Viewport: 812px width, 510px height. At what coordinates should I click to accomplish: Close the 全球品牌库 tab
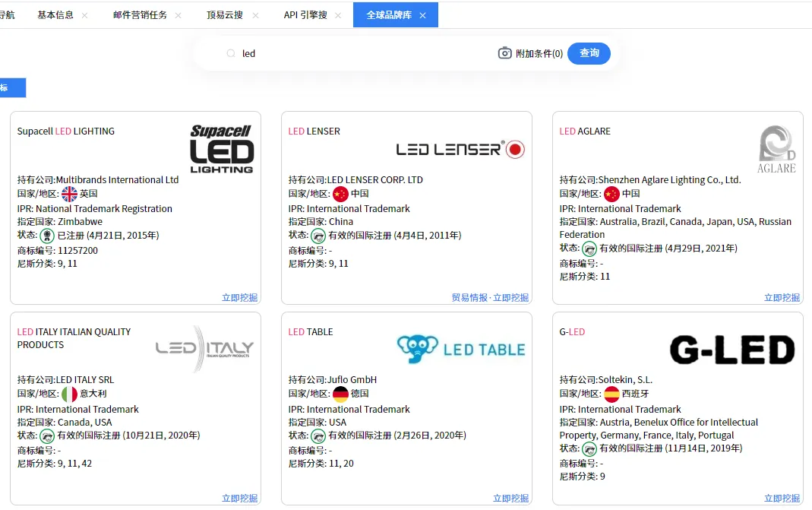coord(422,15)
